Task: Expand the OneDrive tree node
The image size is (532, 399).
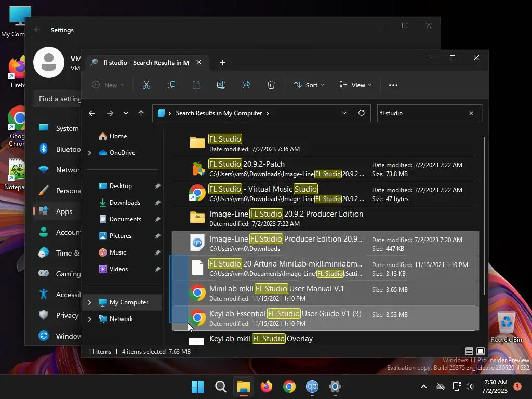Action: (89, 153)
